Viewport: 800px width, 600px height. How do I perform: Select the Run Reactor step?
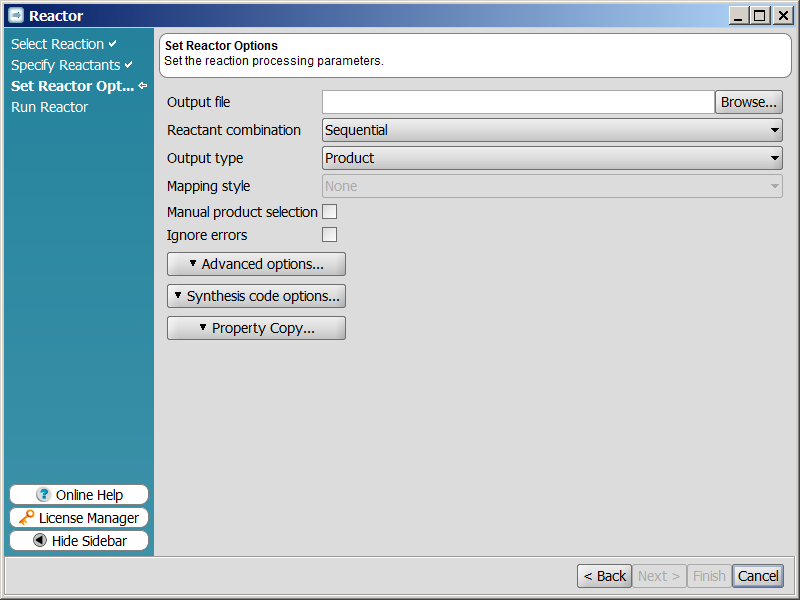[48, 107]
